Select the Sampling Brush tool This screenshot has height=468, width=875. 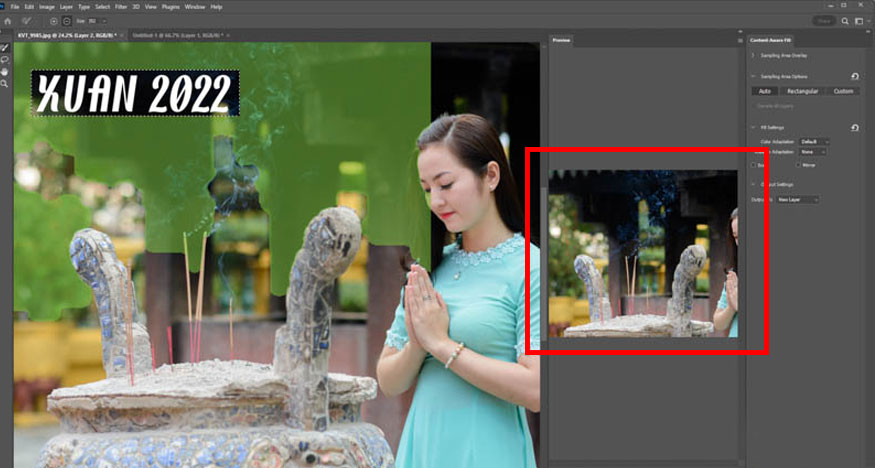pyautogui.click(x=5, y=47)
